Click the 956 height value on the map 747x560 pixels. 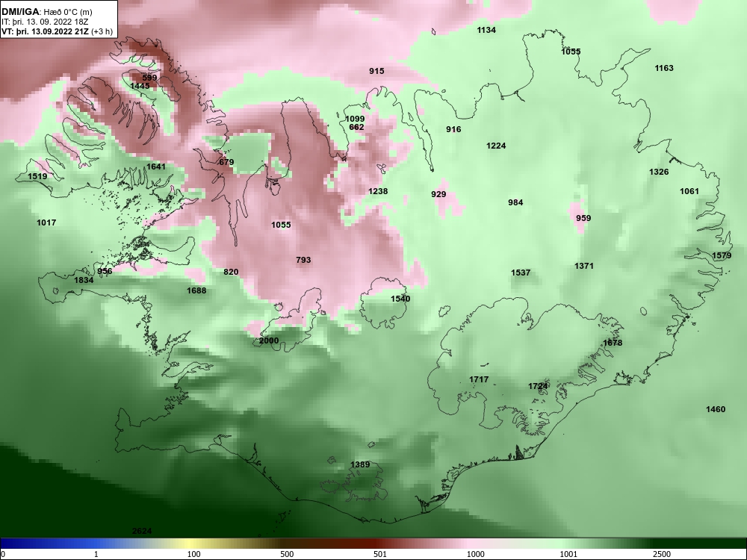[x=105, y=272]
